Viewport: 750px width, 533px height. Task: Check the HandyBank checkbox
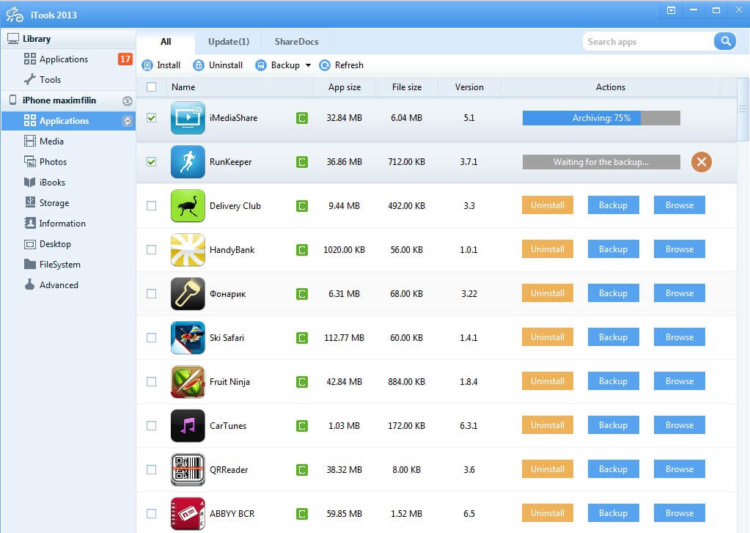point(151,250)
